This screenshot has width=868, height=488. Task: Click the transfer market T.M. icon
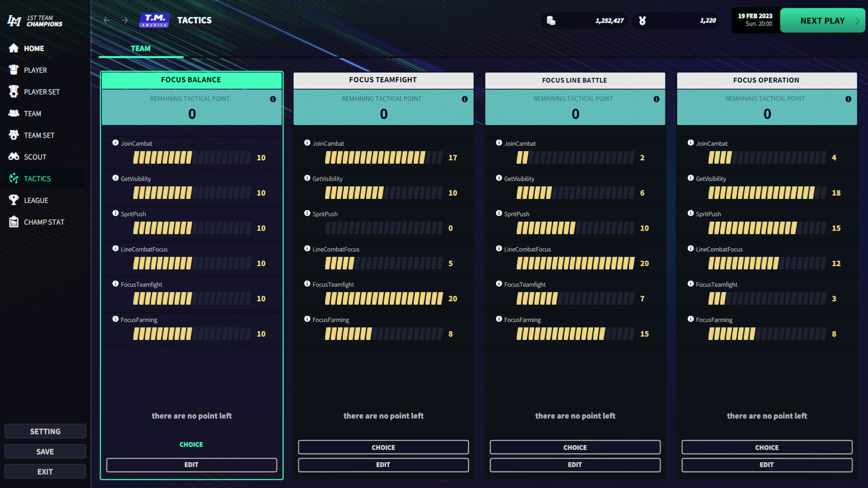153,20
